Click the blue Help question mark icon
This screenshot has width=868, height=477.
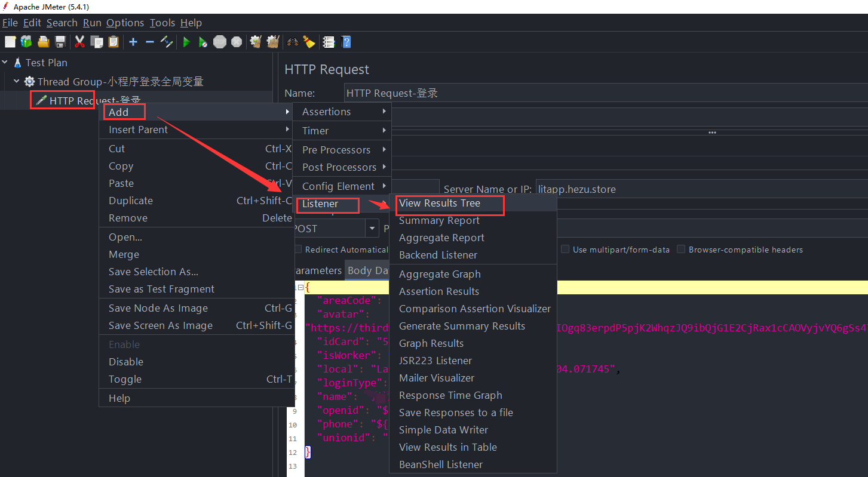(346, 42)
